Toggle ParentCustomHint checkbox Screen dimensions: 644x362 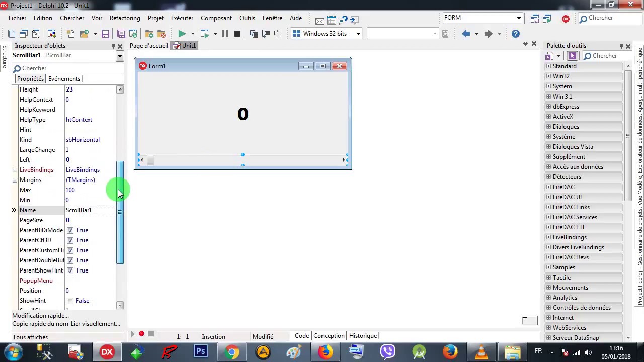(x=70, y=250)
